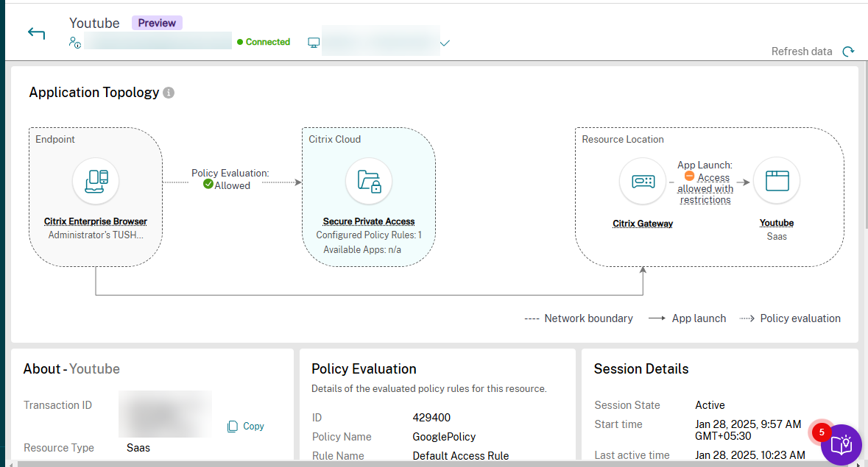Open the Citrix Enterprise Browser link
The width and height of the screenshot is (868, 467).
(96, 221)
